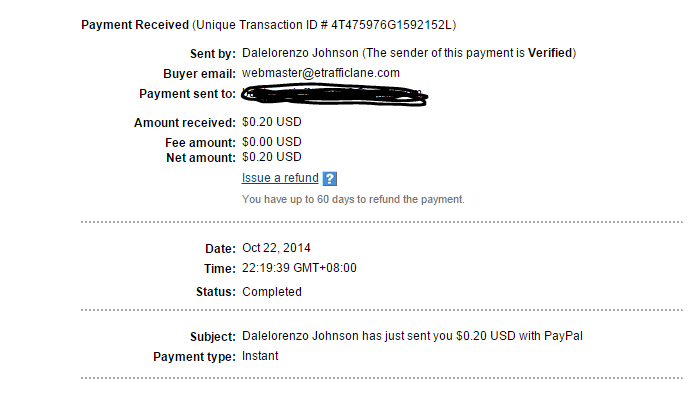Click the Amount received label
The image size is (690, 407).
pyautogui.click(x=185, y=123)
